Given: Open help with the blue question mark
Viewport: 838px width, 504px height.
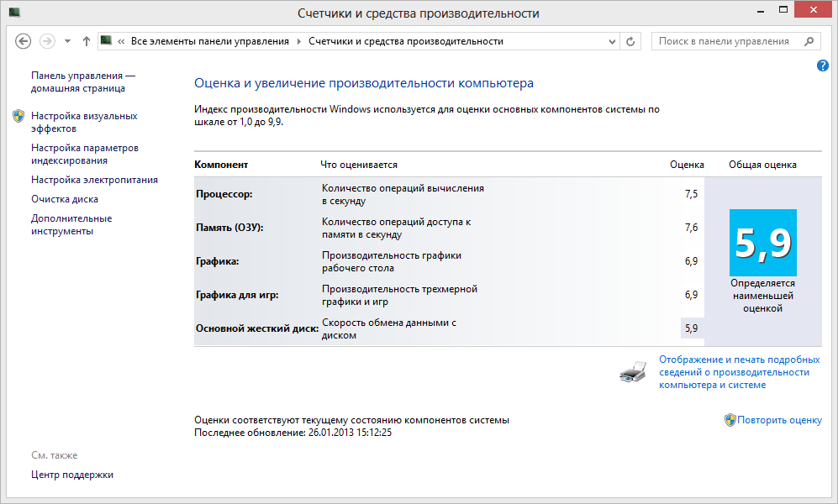Looking at the screenshot, I should click(823, 66).
